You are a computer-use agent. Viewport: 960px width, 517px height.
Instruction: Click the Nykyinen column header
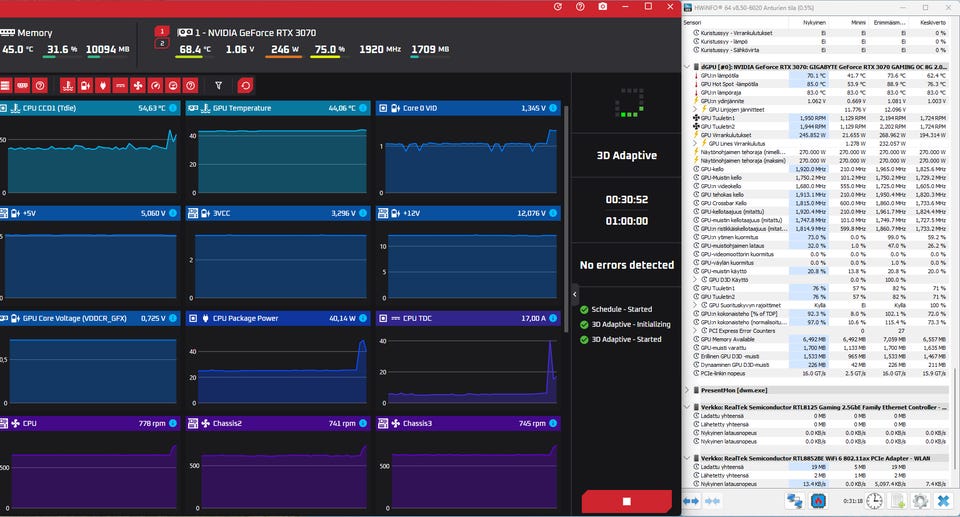pos(814,23)
